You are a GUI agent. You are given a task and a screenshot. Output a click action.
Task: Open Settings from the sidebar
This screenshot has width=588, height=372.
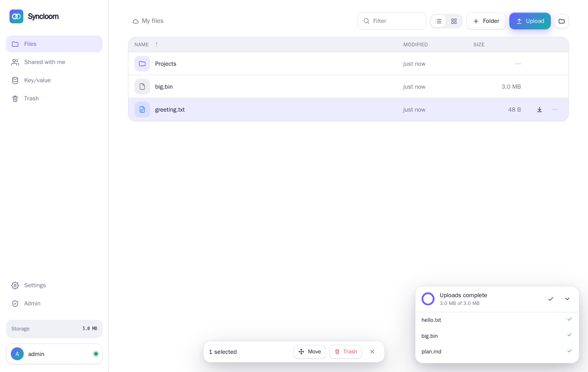pyautogui.click(x=54, y=285)
